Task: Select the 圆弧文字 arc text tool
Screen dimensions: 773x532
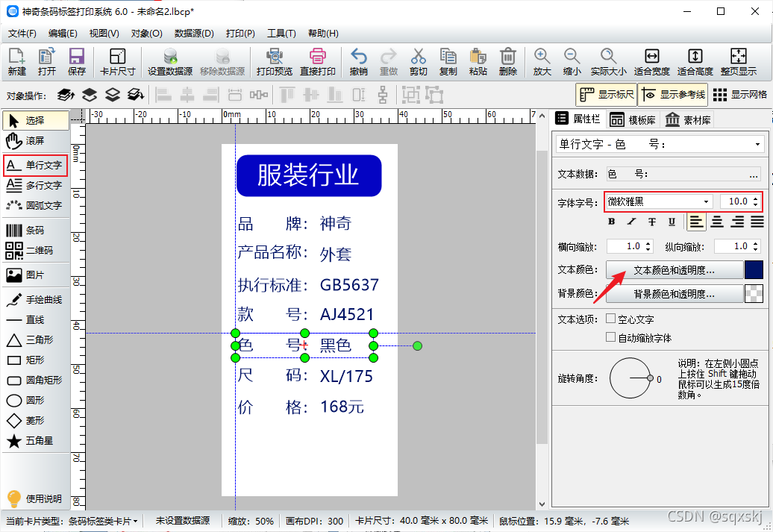Action: coord(35,205)
